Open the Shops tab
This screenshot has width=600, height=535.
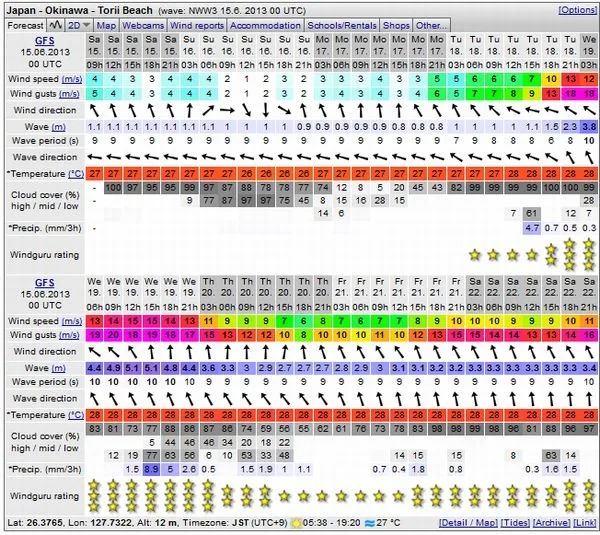click(x=396, y=25)
